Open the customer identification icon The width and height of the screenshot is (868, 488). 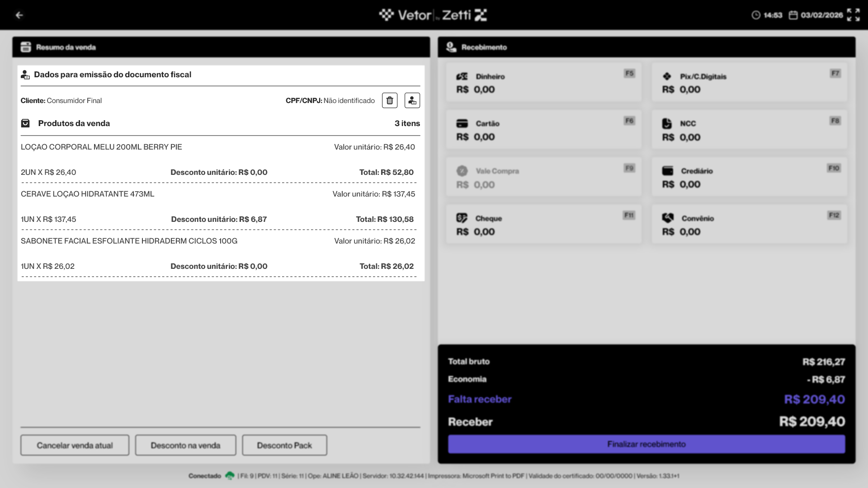click(x=412, y=100)
